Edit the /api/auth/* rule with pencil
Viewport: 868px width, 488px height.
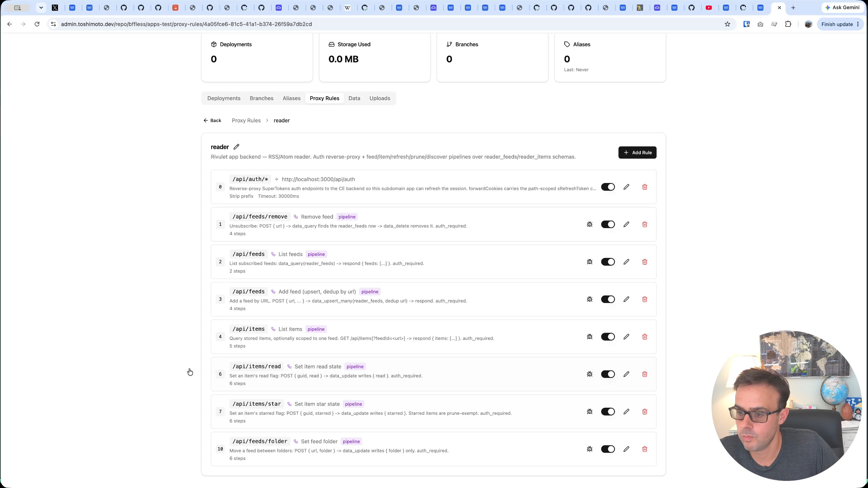point(626,187)
